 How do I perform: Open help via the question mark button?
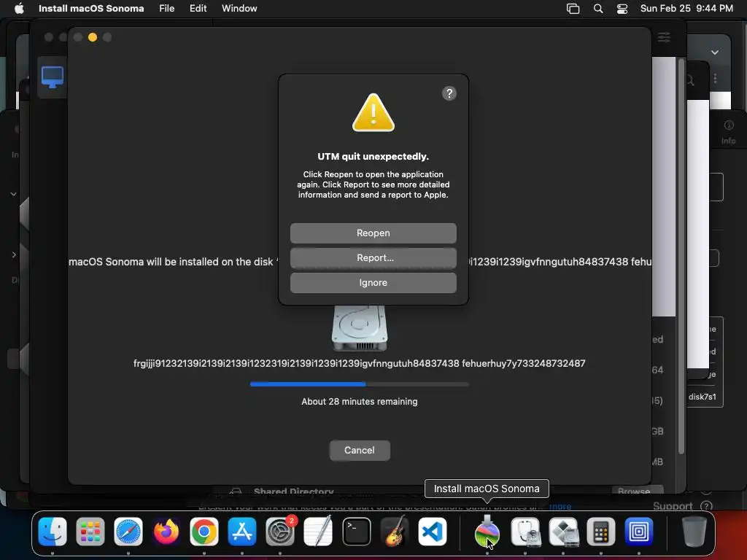(449, 93)
